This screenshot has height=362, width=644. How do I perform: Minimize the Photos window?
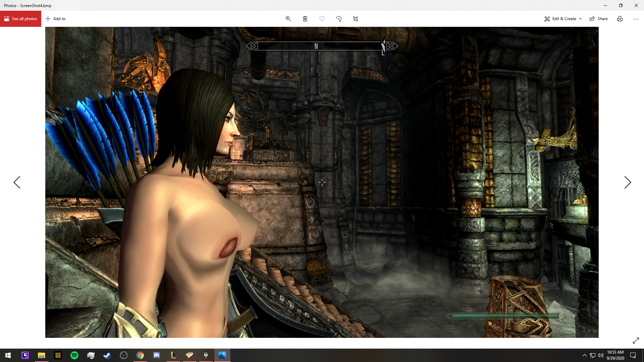point(605,5)
